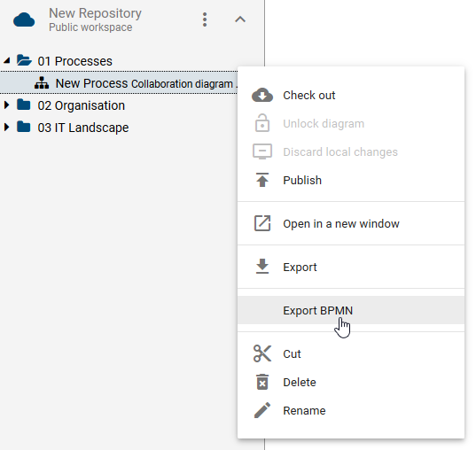Screen dimensions: 476x450
Task: Click the Discard local changes monitor icon
Action: click(262, 151)
